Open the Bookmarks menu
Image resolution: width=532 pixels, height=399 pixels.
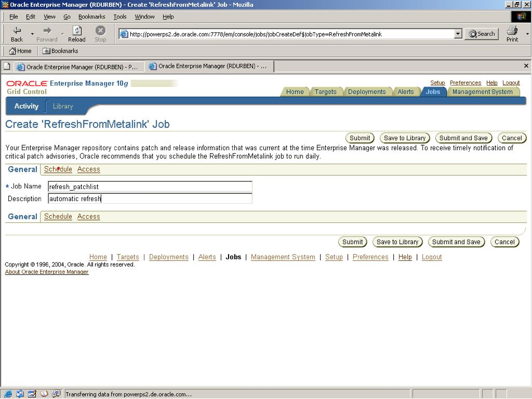pyautogui.click(x=91, y=17)
